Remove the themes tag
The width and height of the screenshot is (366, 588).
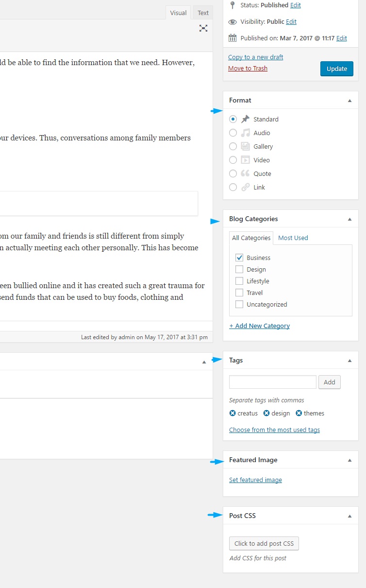click(299, 413)
